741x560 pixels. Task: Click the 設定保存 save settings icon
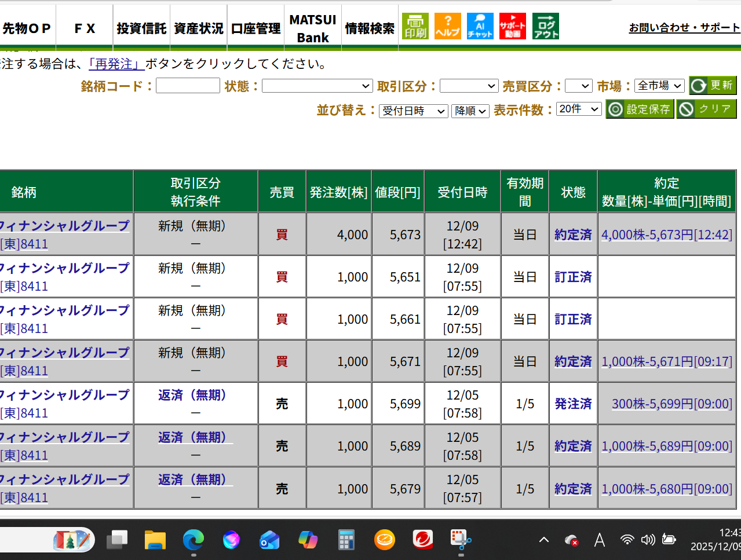(640, 109)
